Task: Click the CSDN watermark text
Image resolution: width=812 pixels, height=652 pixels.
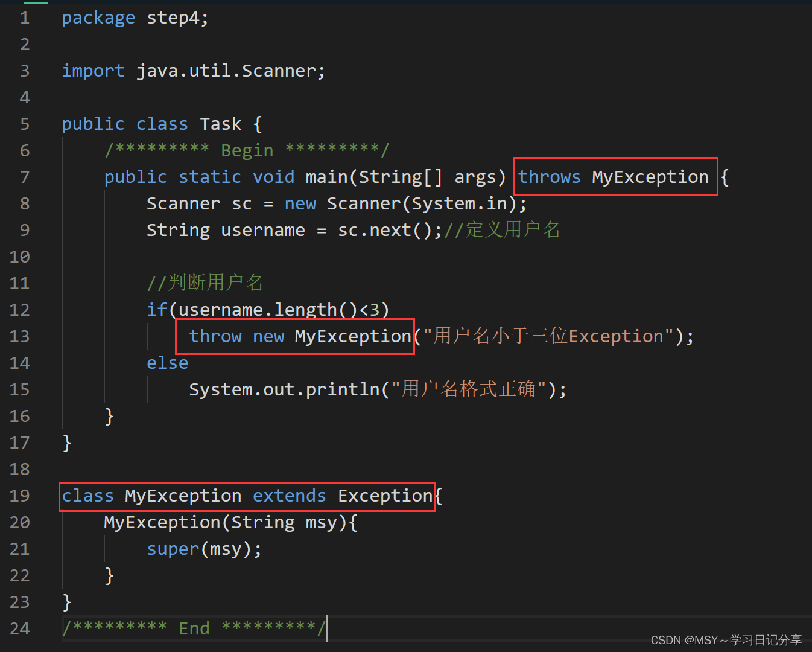Action: pyautogui.click(x=726, y=640)
